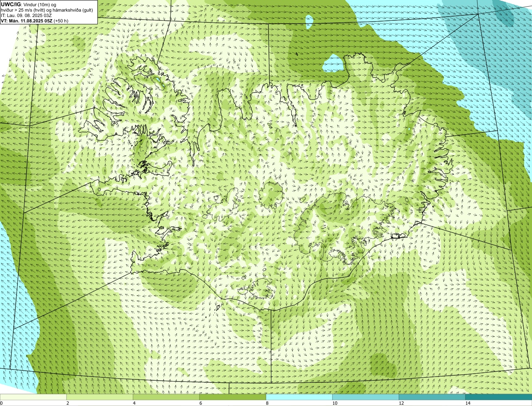Click the legend tick label "12"
This screenshot has width=532, height=406.
tap(401, 403)
